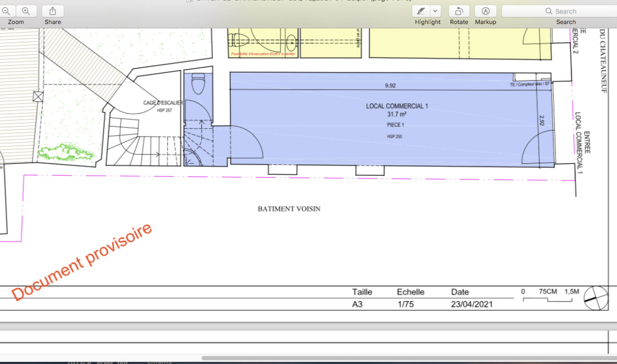Screen dimensions: 617x364
Task: Expand the Highlight color dropdown arrow
Action: 435,11
